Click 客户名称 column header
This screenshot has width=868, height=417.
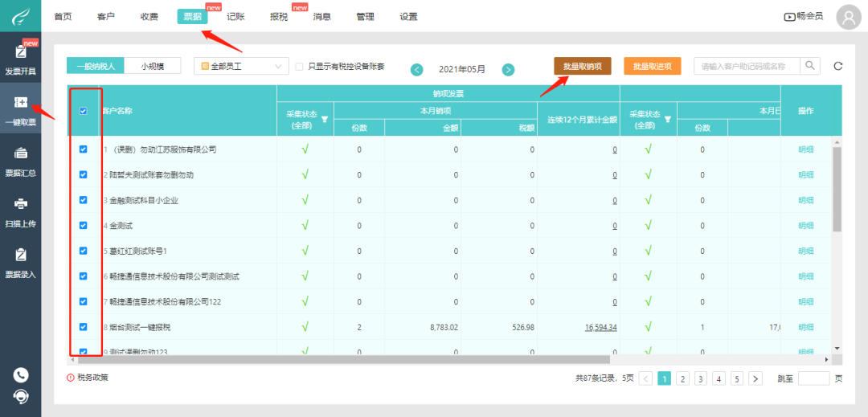(117, 111)
